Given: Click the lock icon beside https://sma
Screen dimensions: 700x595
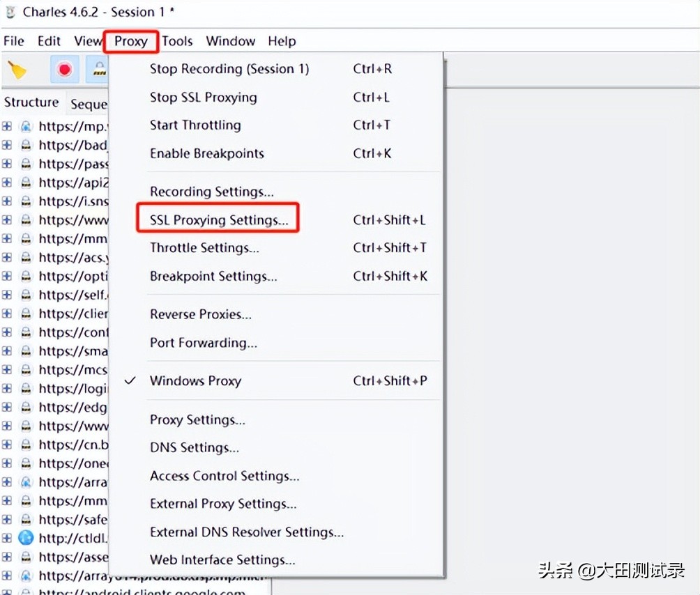Looking at the screenshot, I should pyautogui.click(x=26, y=351).
